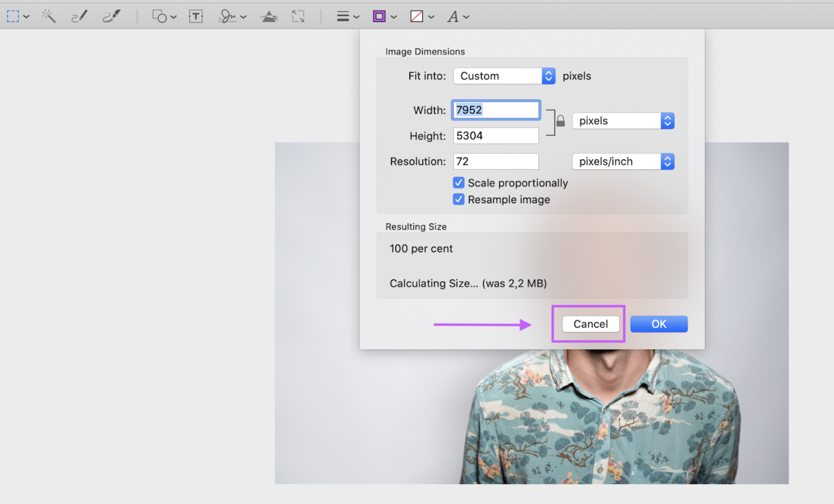
Task: Click the OK button
Action: 658,324
